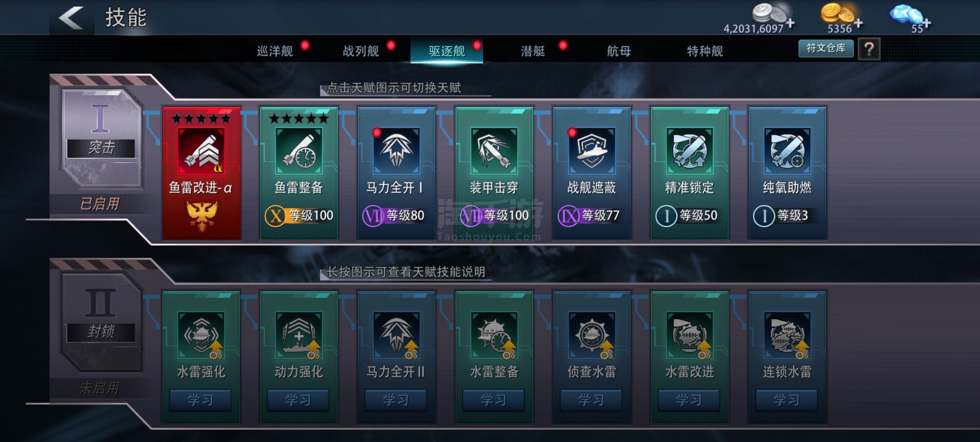This screenshot has width=980, height=442.
Task: Open the 符文仓库 button
Action: (826, 48)
